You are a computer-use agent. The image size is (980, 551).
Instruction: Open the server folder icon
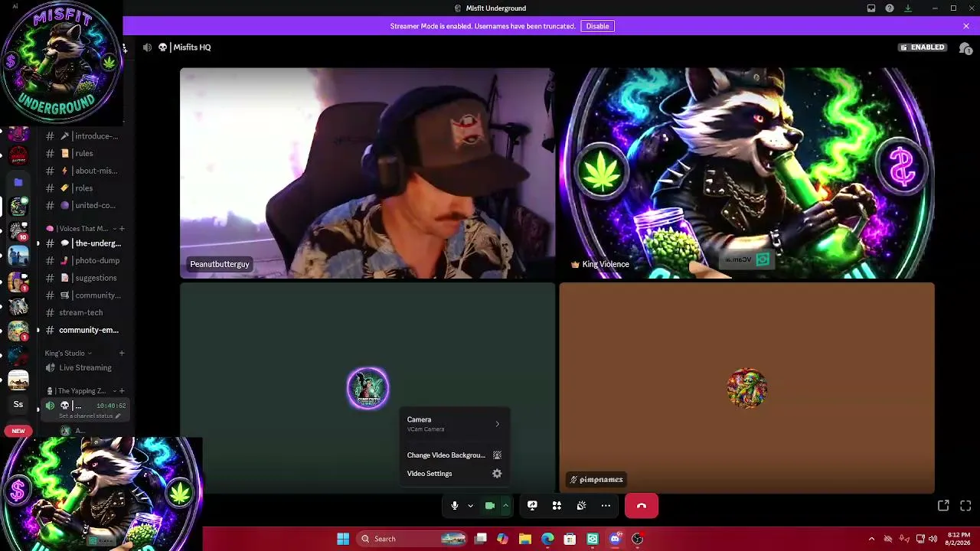click(x=18, y=182)
